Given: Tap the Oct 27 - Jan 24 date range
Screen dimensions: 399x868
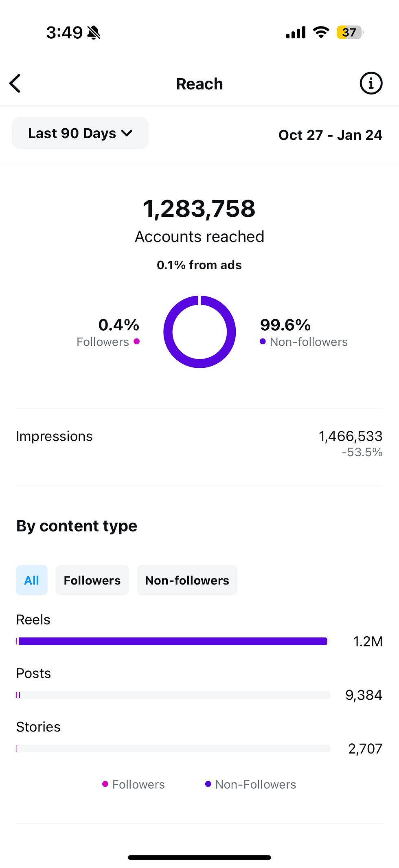Looking at the screenshot, I should click(x=330, y=135).
